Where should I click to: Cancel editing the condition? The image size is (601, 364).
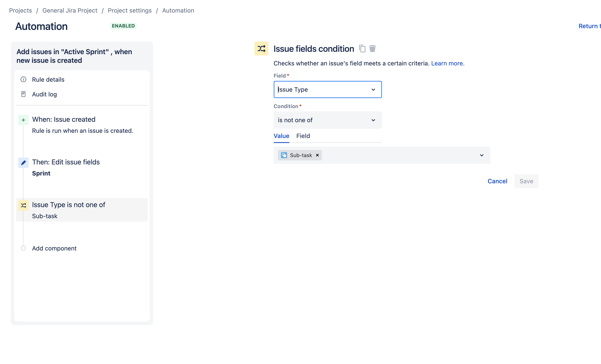pyautogui.click(x=497, y=181)
